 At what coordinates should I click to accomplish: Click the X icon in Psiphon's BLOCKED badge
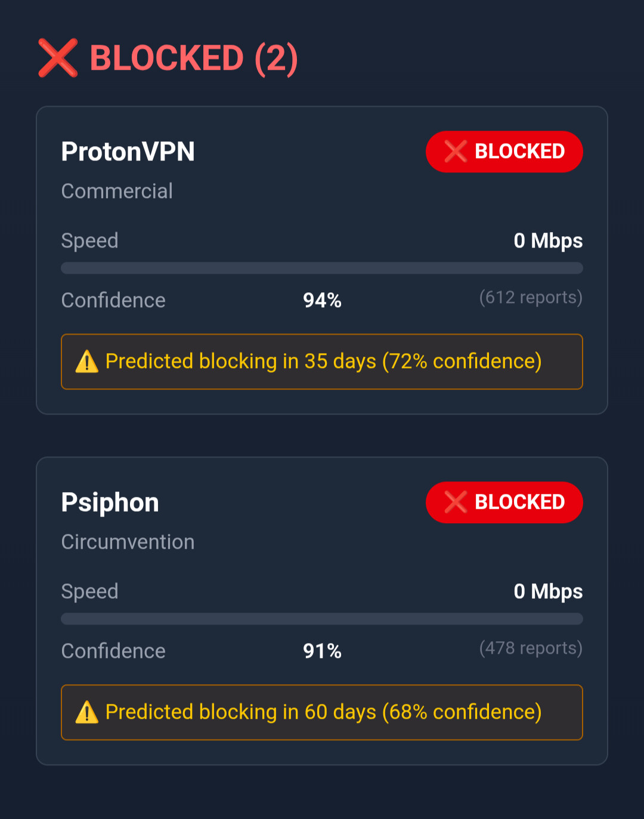point(456,502)
